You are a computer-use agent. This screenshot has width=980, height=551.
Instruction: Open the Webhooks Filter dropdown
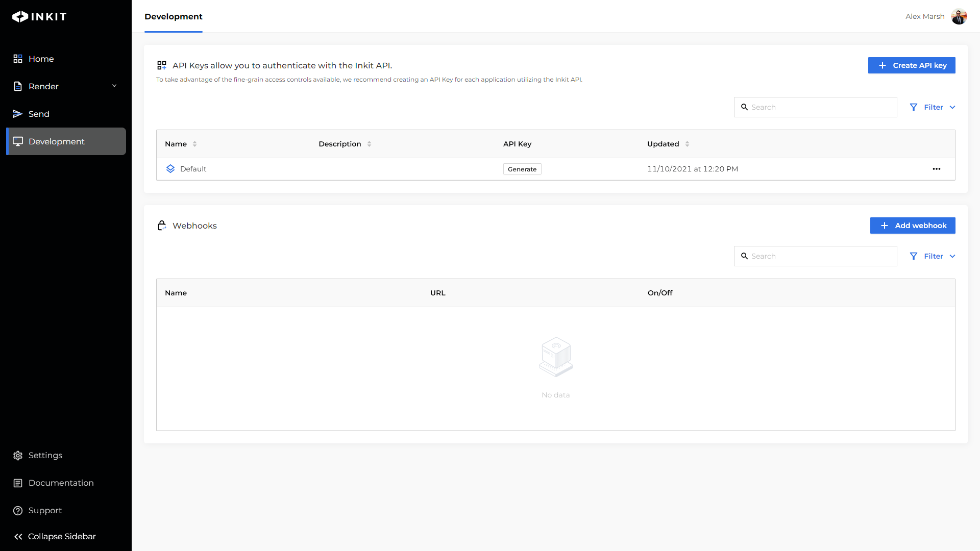[x=933, y=256]
